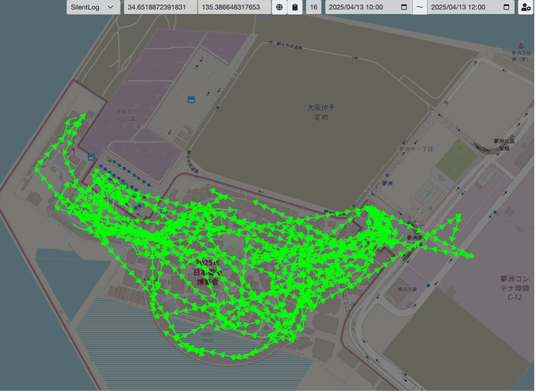Click the end datetime 2025/04/13 12:00 field

coord(471,7)
